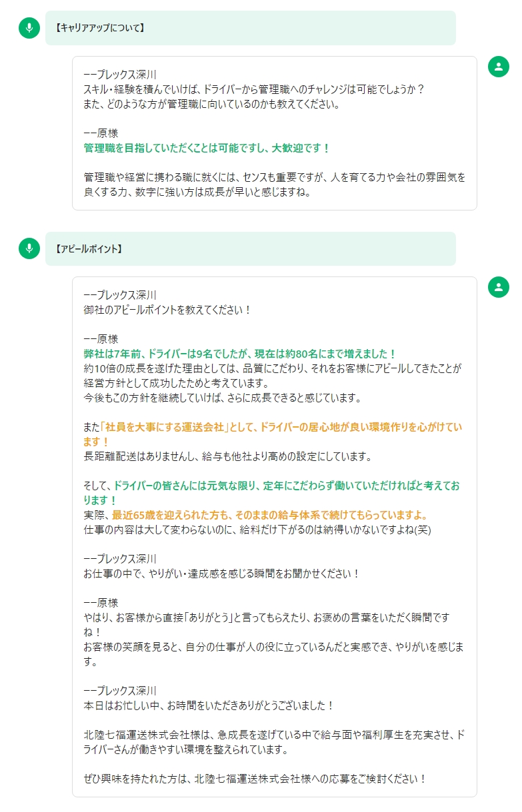Click the microphone icon beside キャリアアップについて
522x812 pixels.
pyautogui.click(x=29, y=28)
